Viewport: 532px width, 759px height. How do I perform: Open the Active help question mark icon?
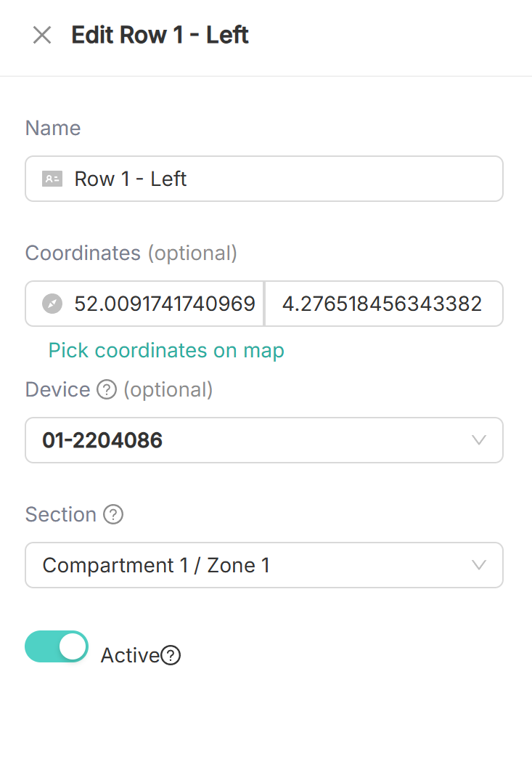(171, 655)
